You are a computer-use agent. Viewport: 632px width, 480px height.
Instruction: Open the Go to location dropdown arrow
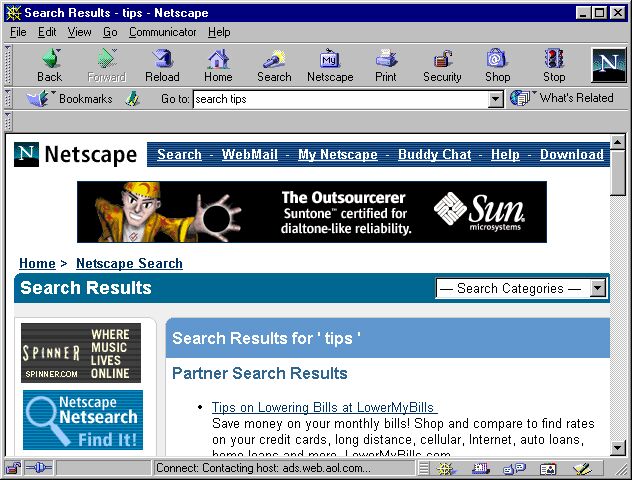(x=495, y=99)
